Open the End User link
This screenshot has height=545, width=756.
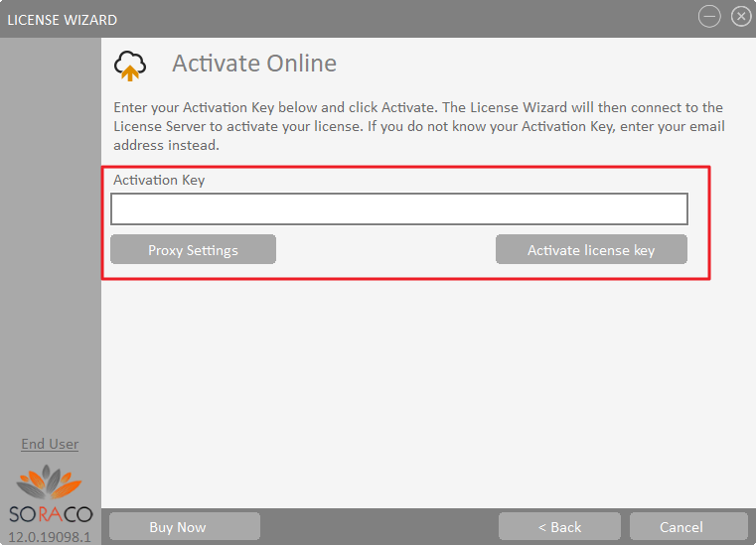[x=50, y=444]
